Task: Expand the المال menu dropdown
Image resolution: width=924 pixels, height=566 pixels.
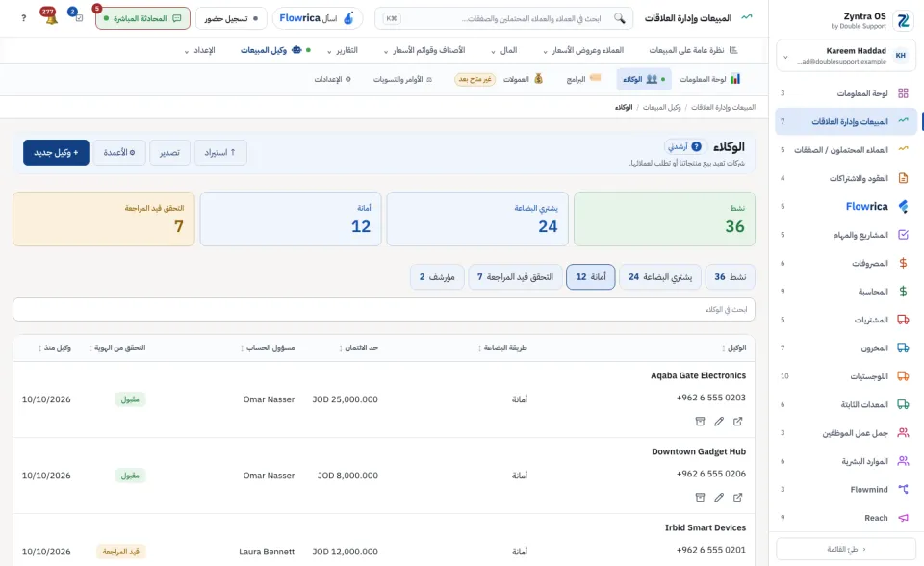Action: click(503, 50)
